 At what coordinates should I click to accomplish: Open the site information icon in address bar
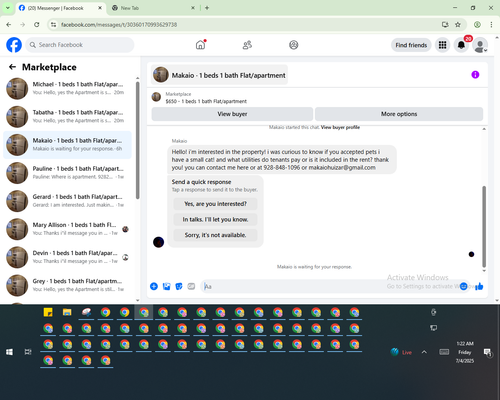pyautogui.click(x=53, y=24)
